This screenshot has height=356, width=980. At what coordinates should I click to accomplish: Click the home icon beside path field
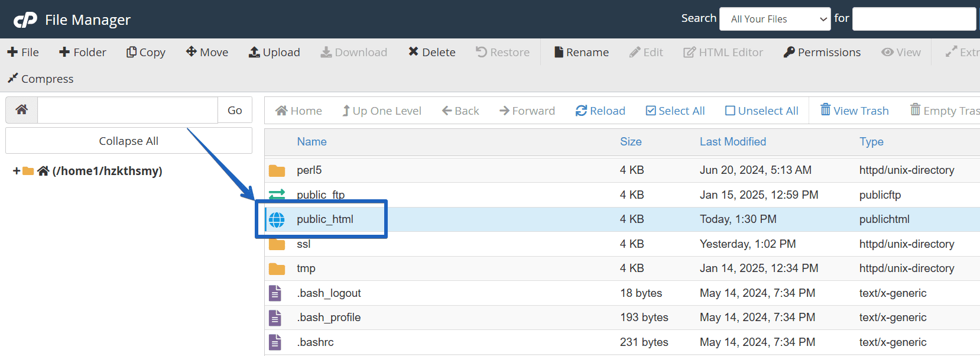22,110
